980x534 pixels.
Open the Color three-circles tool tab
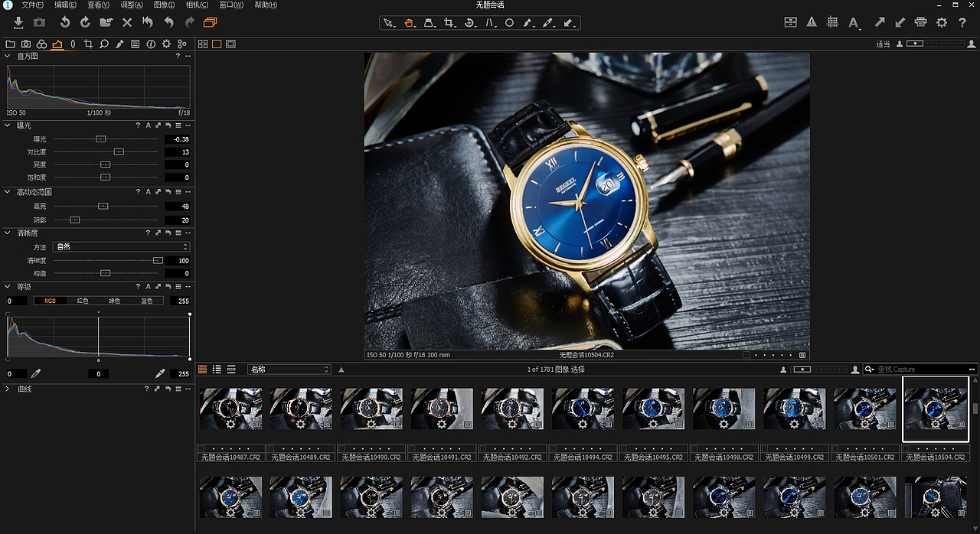click(x=41, y=44)
